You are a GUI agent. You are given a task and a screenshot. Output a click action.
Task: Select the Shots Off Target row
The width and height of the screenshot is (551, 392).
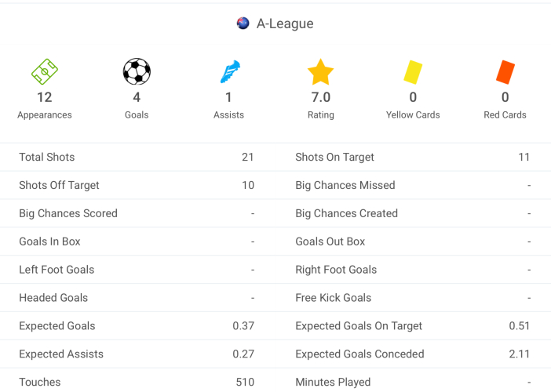point(137,185)
